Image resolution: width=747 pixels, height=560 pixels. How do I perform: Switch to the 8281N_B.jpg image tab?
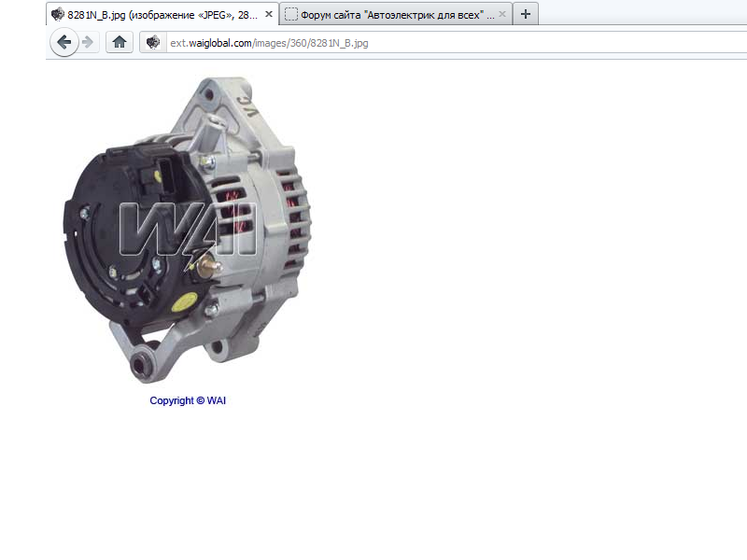click(162, 14)
